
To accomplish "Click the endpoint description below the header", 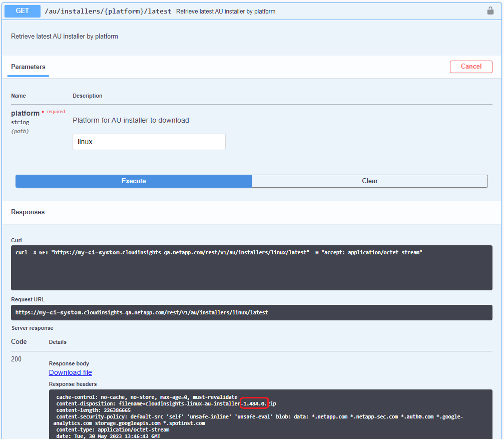I will [65, 37].
